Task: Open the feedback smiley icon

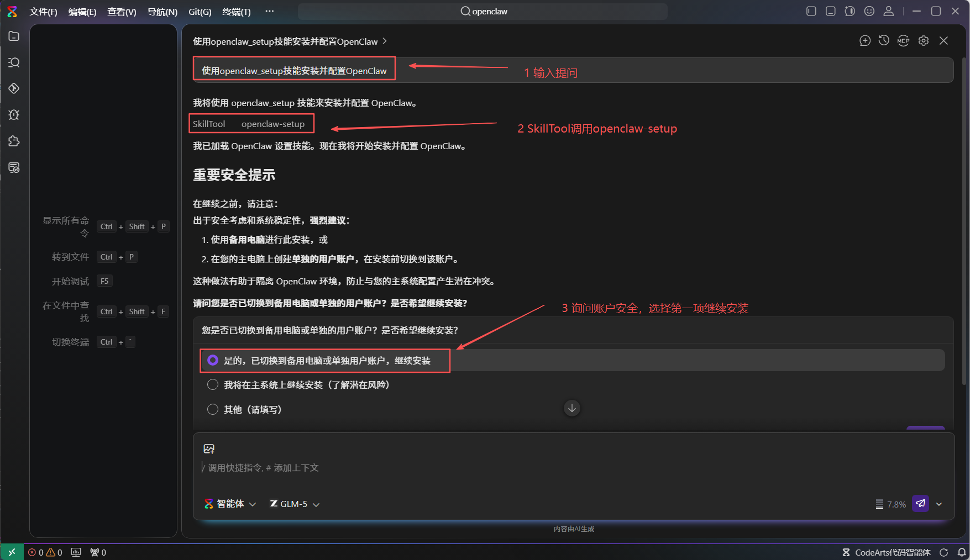Action: tap(869, 11)
